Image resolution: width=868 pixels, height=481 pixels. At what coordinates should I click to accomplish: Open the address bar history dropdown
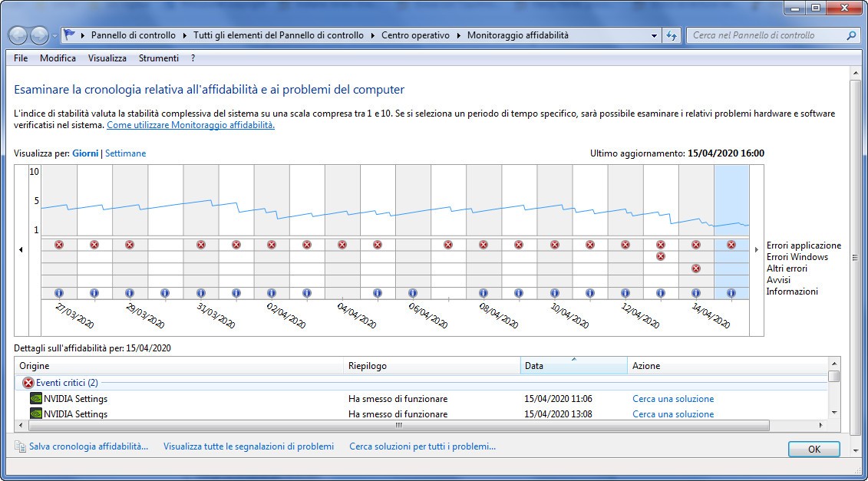tap(654, 35)
